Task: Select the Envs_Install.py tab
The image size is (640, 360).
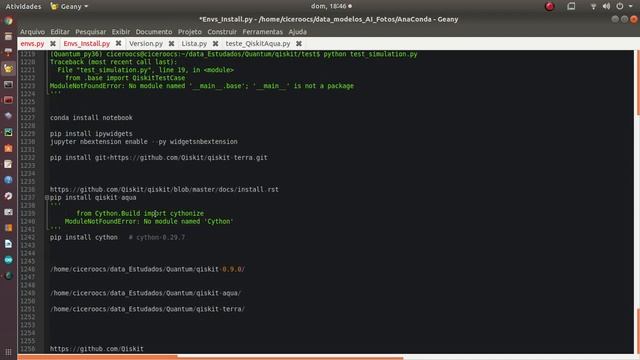Action: [x=87, y=43]
